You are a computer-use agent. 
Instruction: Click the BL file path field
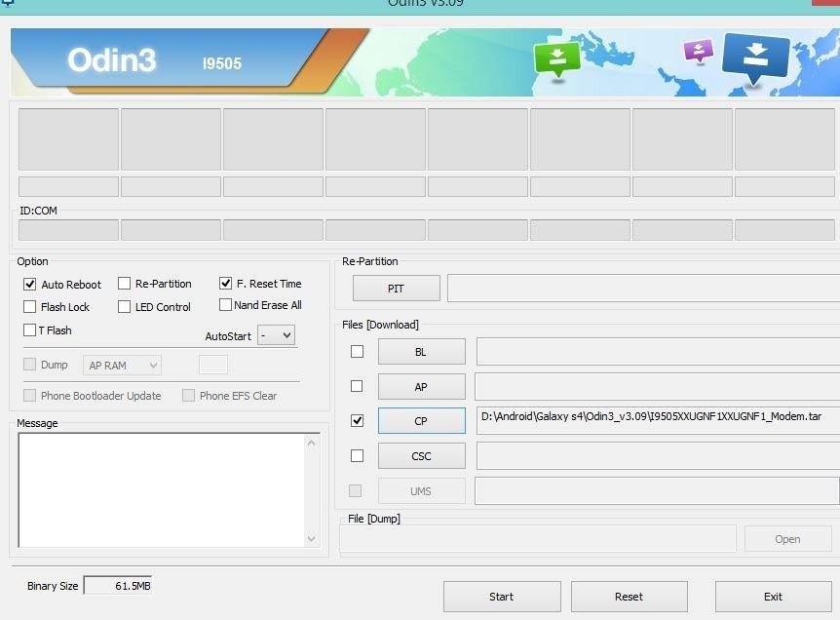point(658,352)
